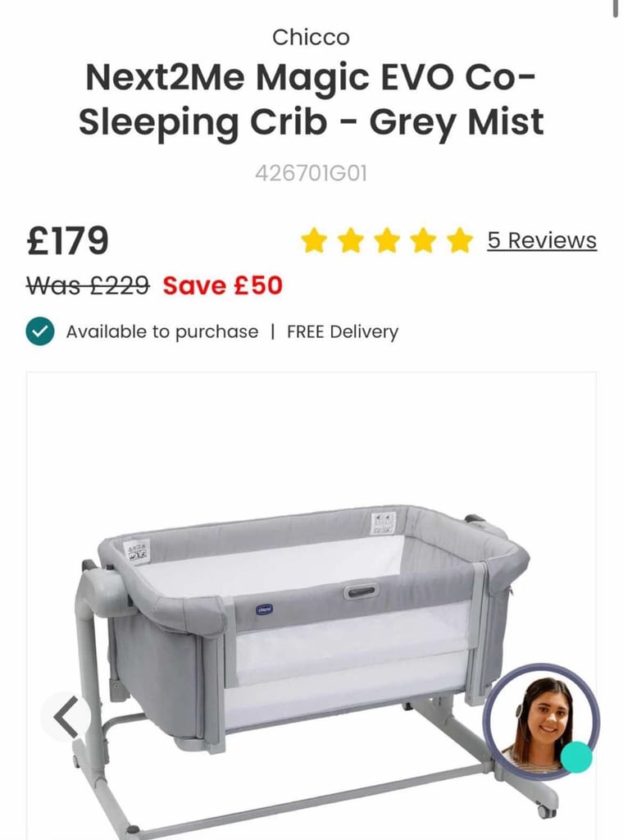Open the crib product image
This screenshot has width=623, height=840.
click(x=311, y=605)
